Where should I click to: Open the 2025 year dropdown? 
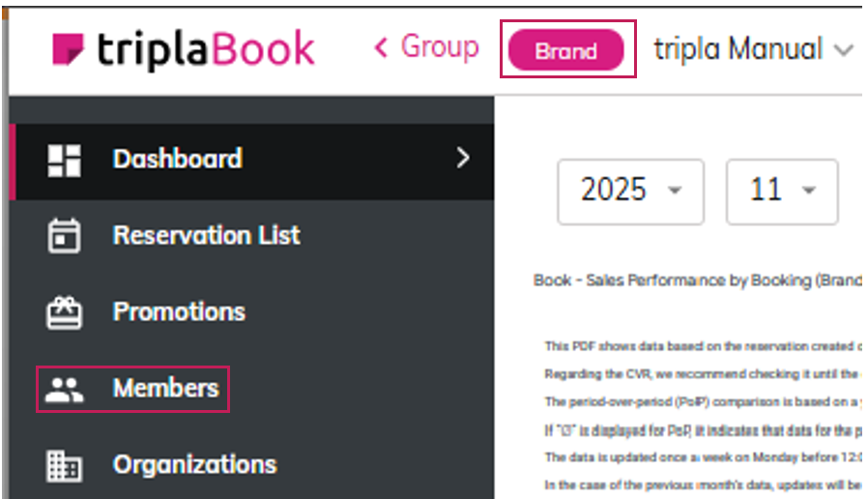click(630, 191)
